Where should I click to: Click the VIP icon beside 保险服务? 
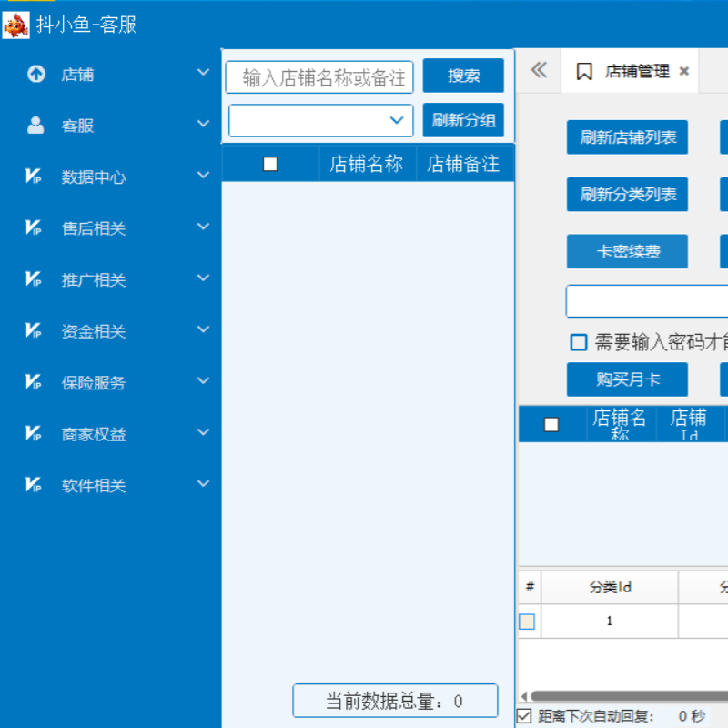coord(34,382)
